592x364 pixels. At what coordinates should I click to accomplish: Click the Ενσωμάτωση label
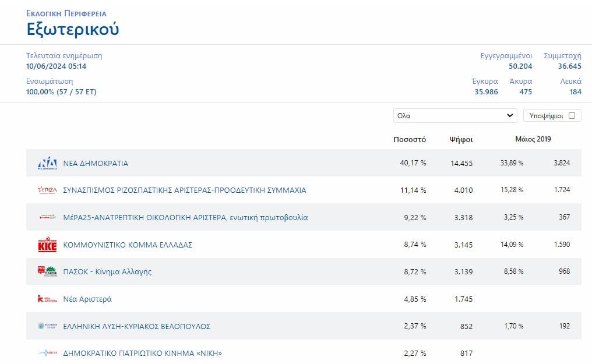pos(50,82)
